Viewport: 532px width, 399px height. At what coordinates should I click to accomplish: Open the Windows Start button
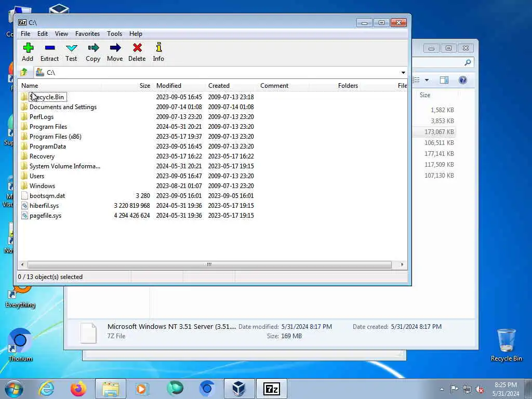click(x=14, y=389)
